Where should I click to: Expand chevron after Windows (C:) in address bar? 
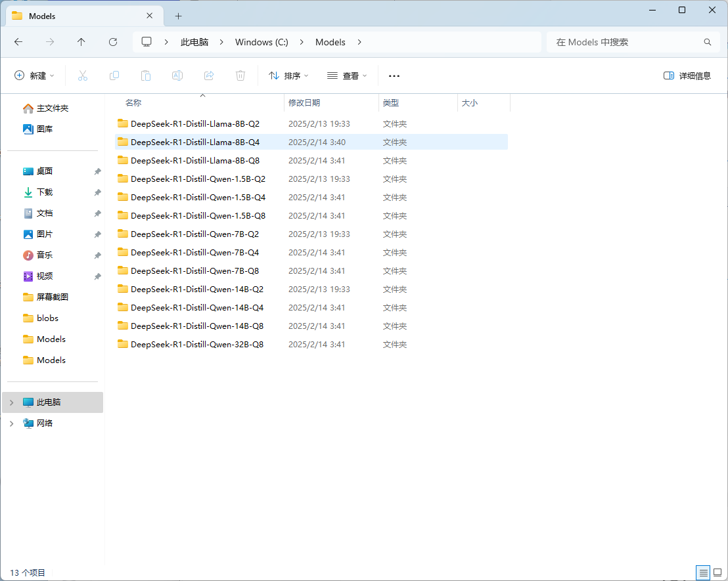pyautogui.click(x=302, y=42)
